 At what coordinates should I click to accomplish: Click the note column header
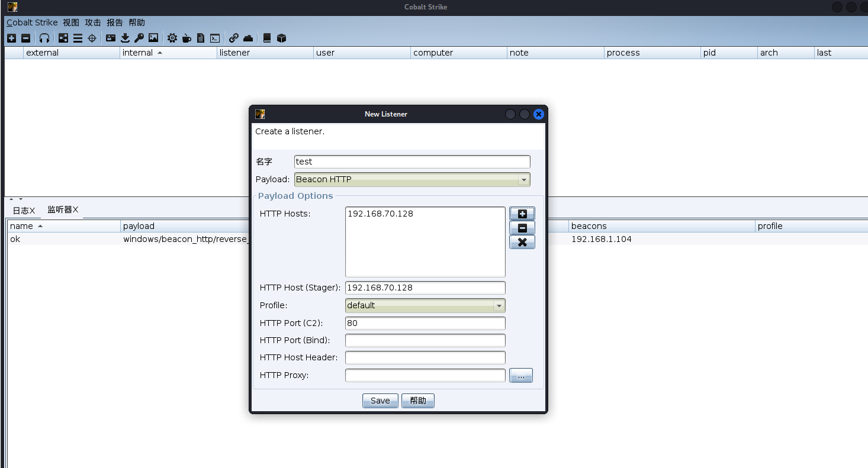coord(555,53)
